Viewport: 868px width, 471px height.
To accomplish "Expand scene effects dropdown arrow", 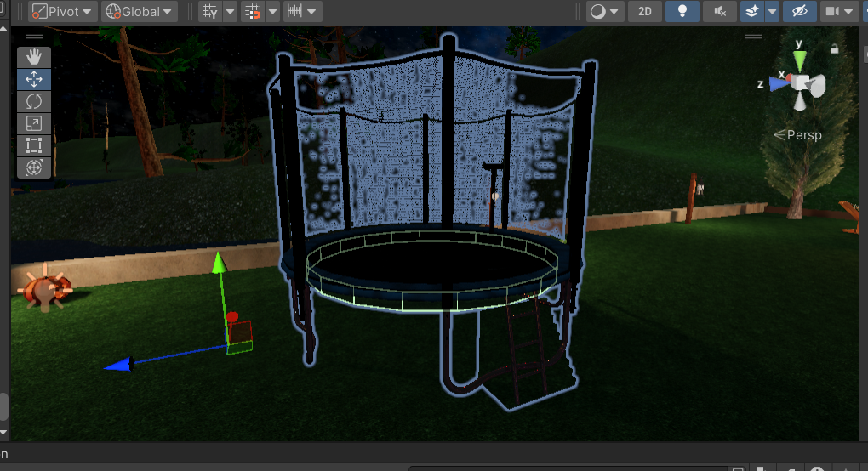I will click(772, 11).
